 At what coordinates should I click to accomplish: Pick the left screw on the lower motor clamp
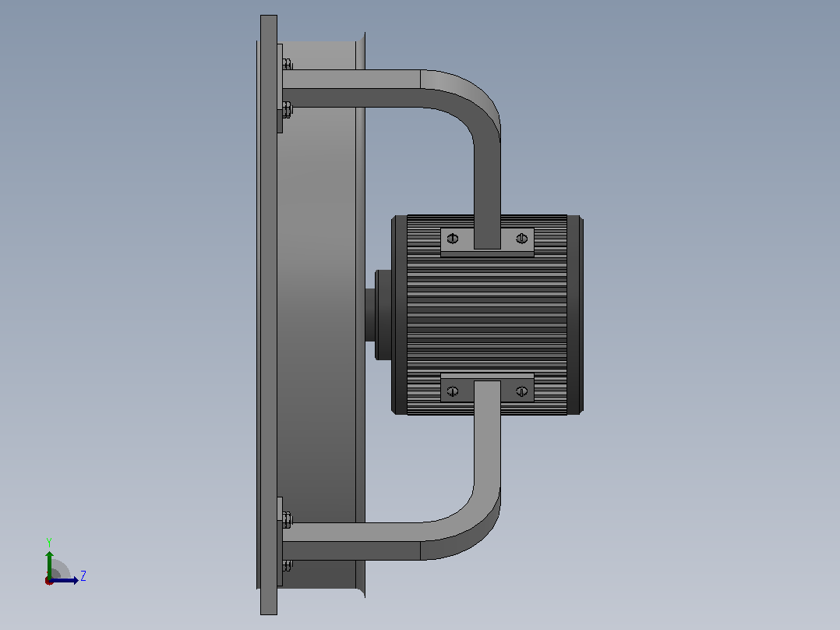(453, 391)
